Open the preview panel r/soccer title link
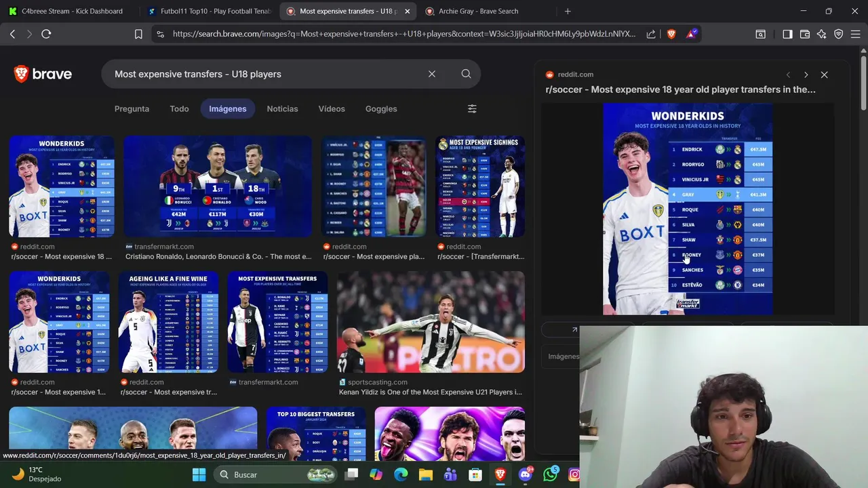The height and width of the screenshot is (488, 868). [681, 89]
